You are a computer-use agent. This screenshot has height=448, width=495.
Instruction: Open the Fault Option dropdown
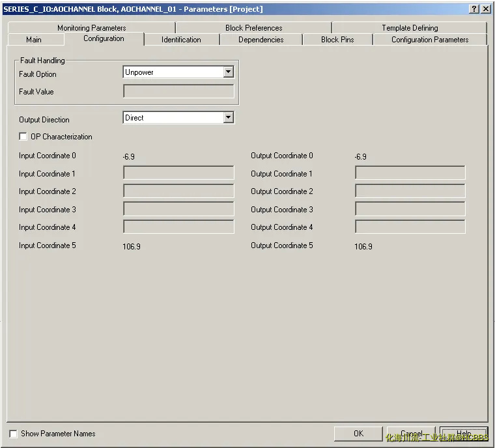tap(228, 72)
